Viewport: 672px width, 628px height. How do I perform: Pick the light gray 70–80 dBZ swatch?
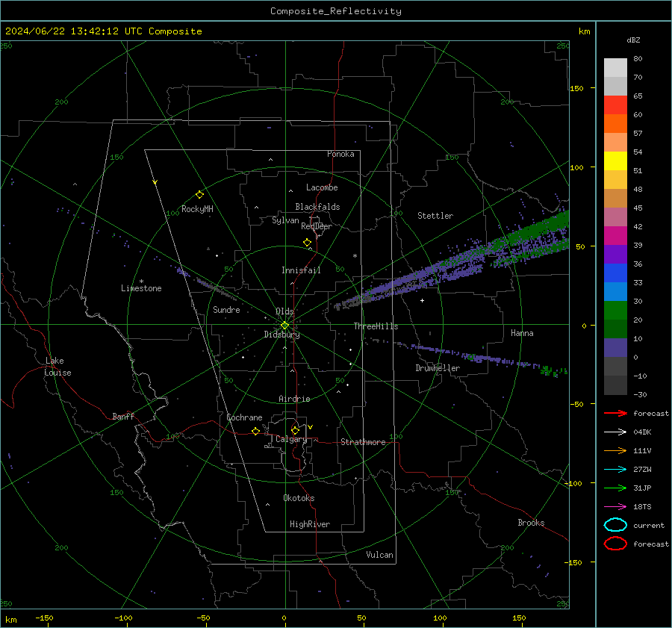coord(615,68)
